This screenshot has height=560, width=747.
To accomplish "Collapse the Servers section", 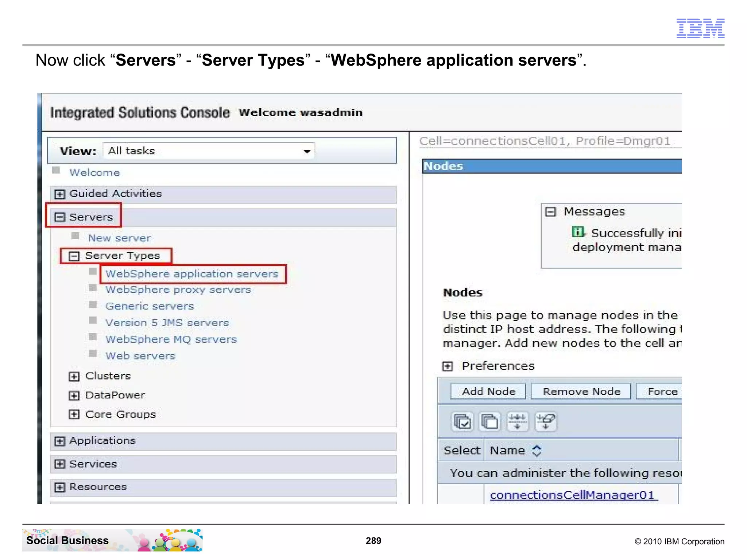I will (59, 217).
